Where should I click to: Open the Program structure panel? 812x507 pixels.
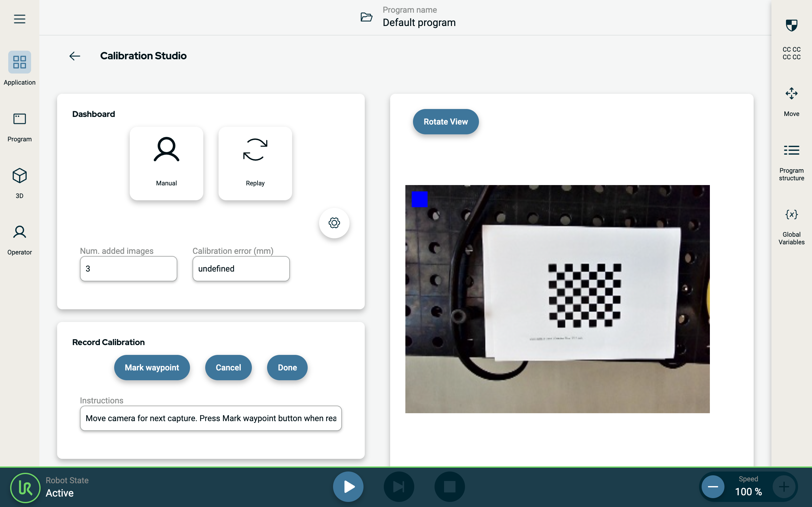click(791, 163)
